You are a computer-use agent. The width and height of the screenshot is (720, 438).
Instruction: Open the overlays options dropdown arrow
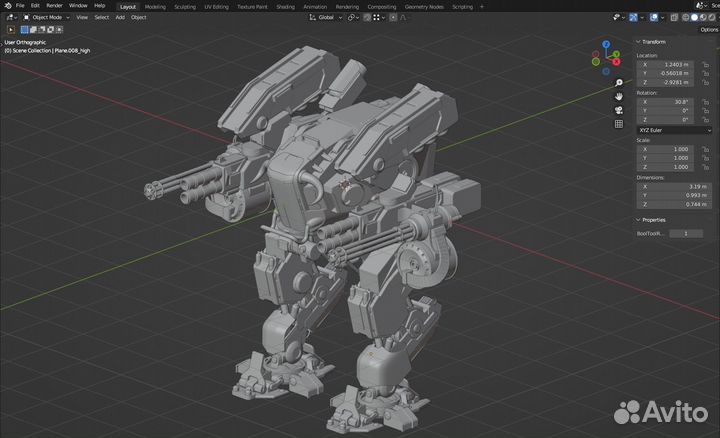pyautogui.click(x=663, y=17)
